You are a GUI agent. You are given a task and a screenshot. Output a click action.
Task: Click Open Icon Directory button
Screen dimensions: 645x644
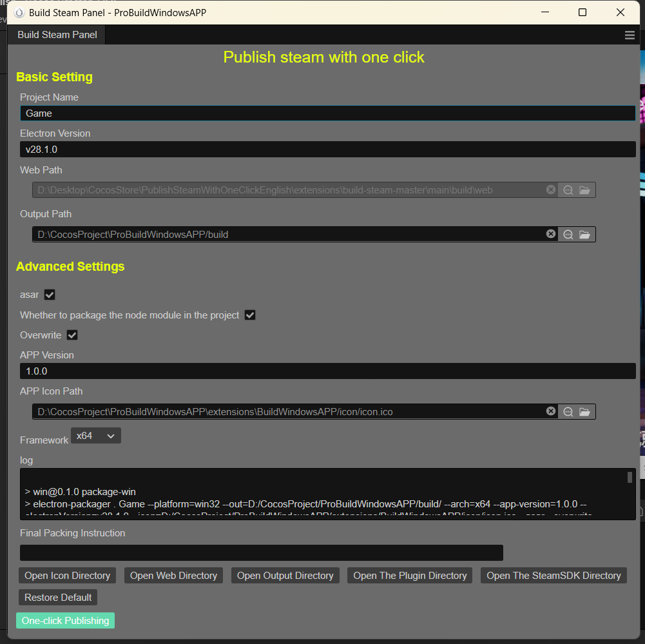pos(67,575)
